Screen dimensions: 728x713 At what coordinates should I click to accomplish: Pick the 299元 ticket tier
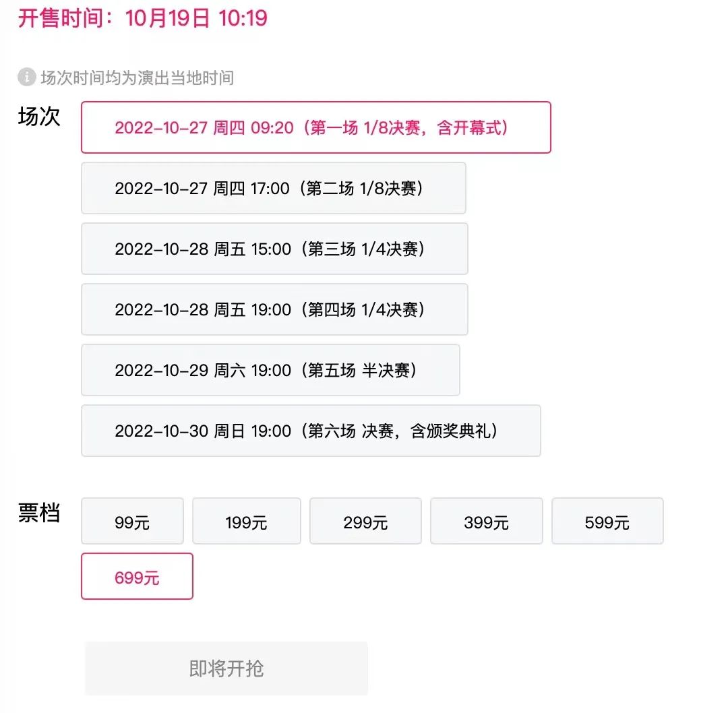(x=365, y=522)
